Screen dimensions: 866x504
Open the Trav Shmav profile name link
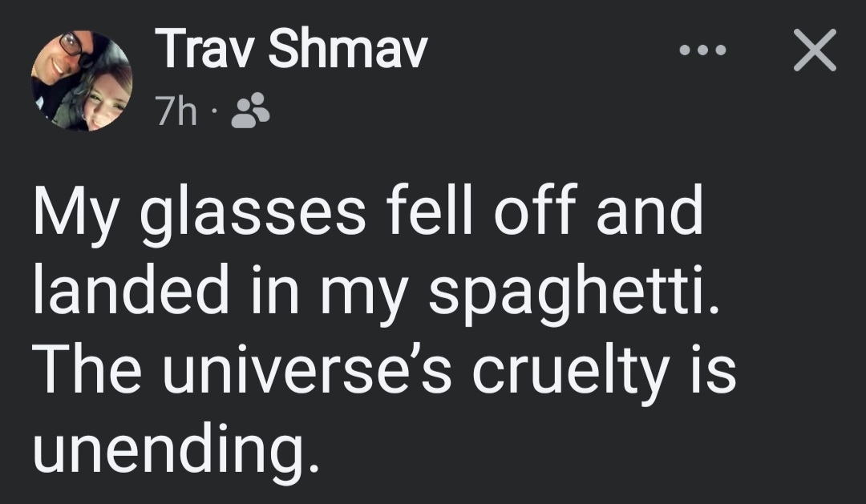pos(293,51)
